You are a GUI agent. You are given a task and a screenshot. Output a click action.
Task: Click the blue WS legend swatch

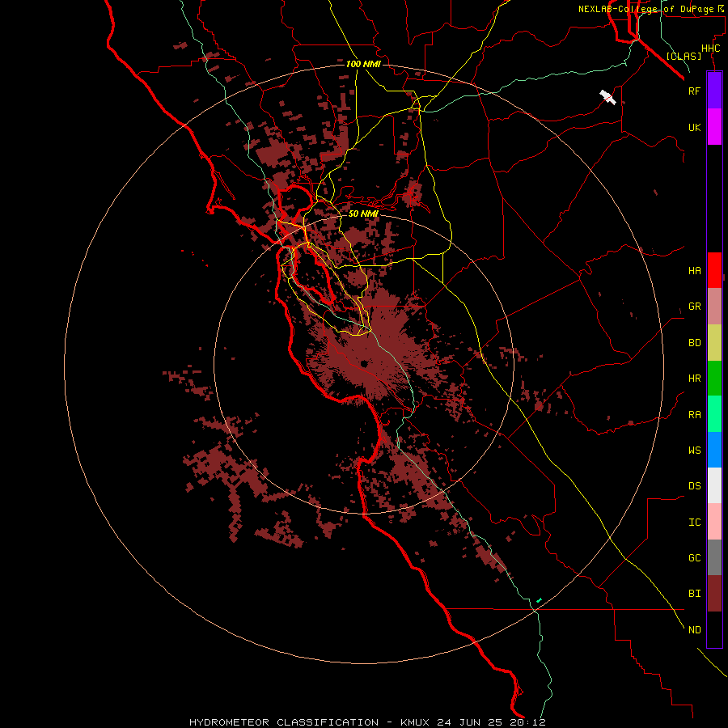714,450
